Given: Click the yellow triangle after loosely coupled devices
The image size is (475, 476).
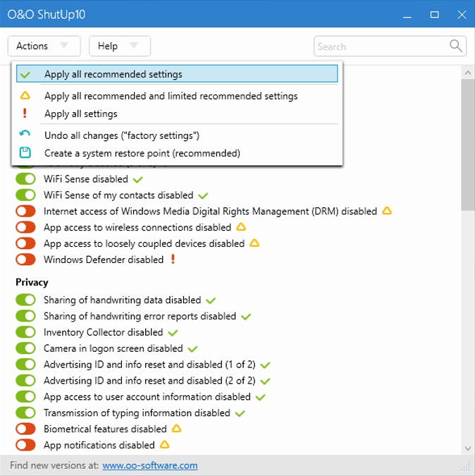Looking at the screenshot, I should [254, 243].
